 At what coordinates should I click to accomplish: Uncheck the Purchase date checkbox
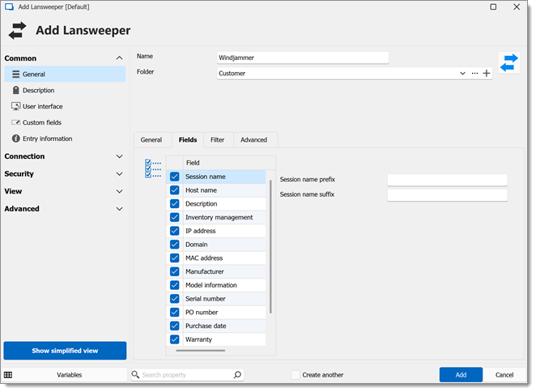(175, 326)
